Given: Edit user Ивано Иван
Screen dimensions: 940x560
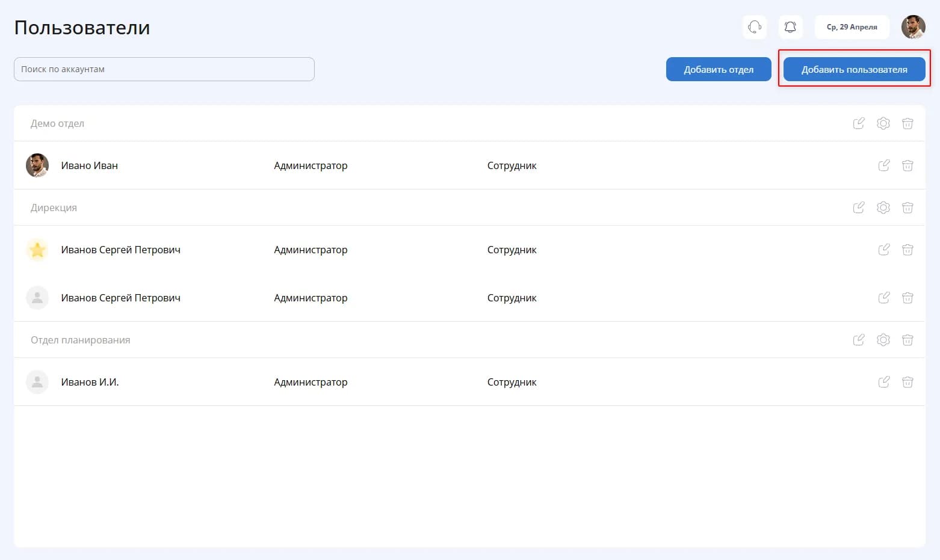Looking at the screenshot, I should (x=883, y=165).
